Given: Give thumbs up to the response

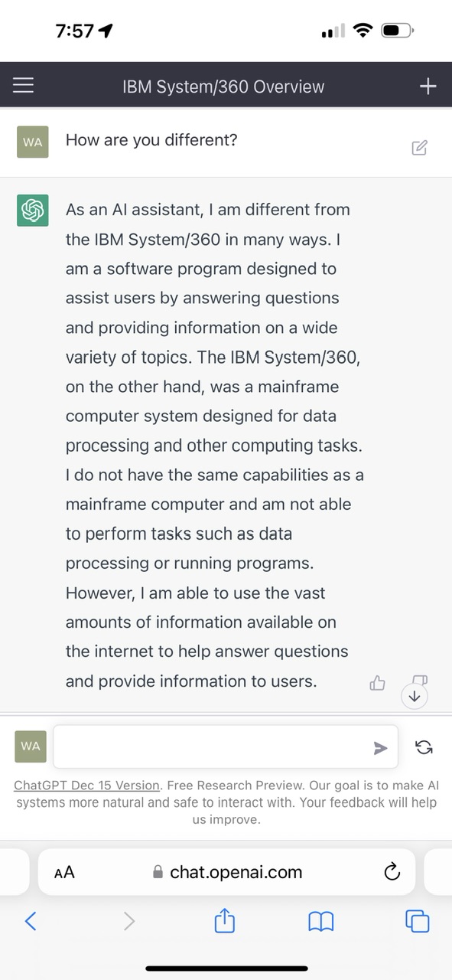Looking at the screenshot, I should click(x=377, y=683).
